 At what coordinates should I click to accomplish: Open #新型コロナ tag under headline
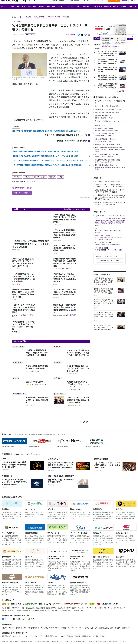30,35
